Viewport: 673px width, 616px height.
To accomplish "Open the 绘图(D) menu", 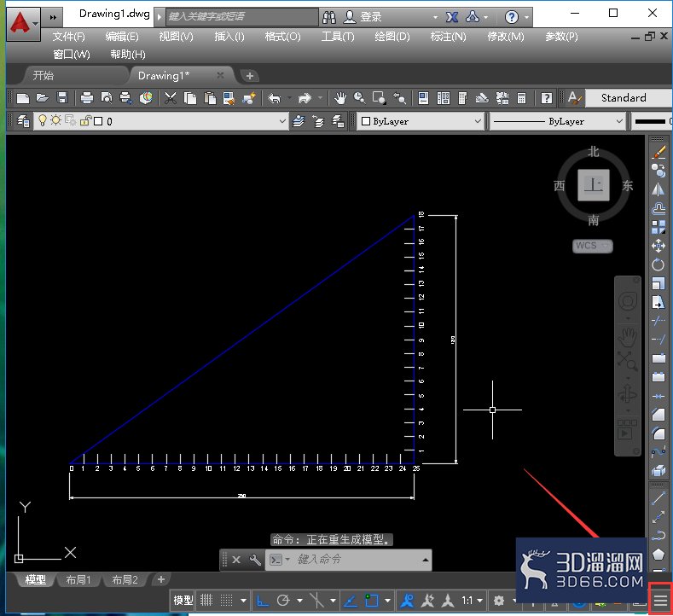I will [x=392, y=37].
